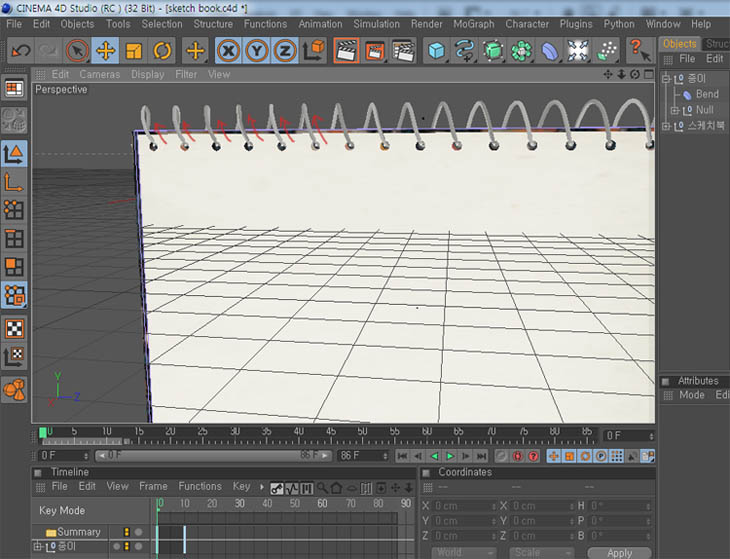Click the end frame 86 F field
The height and width of the screenshot is (559, 730).
coord(363,456)
